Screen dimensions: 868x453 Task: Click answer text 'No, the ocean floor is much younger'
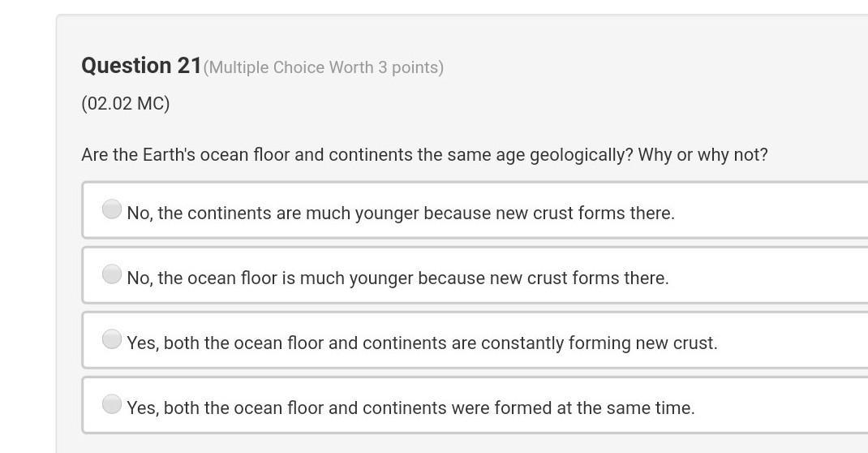[x=398, y=278]
